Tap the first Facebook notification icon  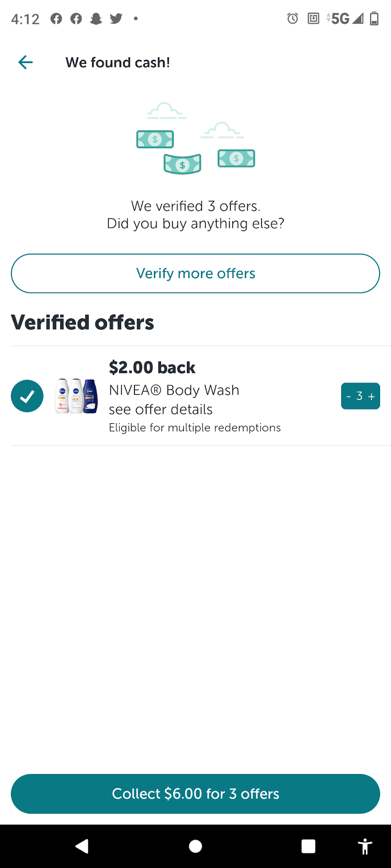(56, 19)
